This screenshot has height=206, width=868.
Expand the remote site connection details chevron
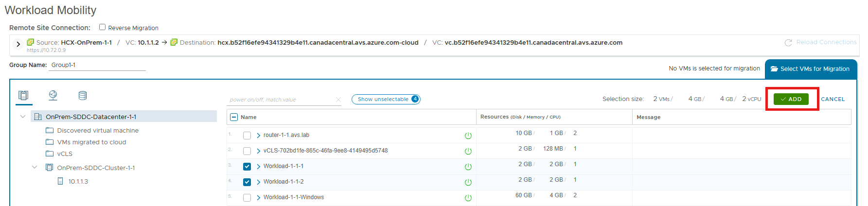[18, 44]
